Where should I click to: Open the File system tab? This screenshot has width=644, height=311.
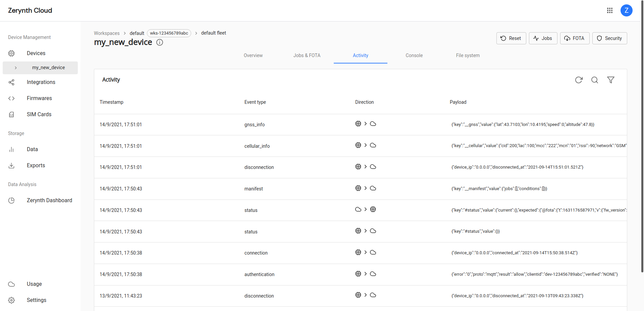pyautogui.click(x=468, y=55)
